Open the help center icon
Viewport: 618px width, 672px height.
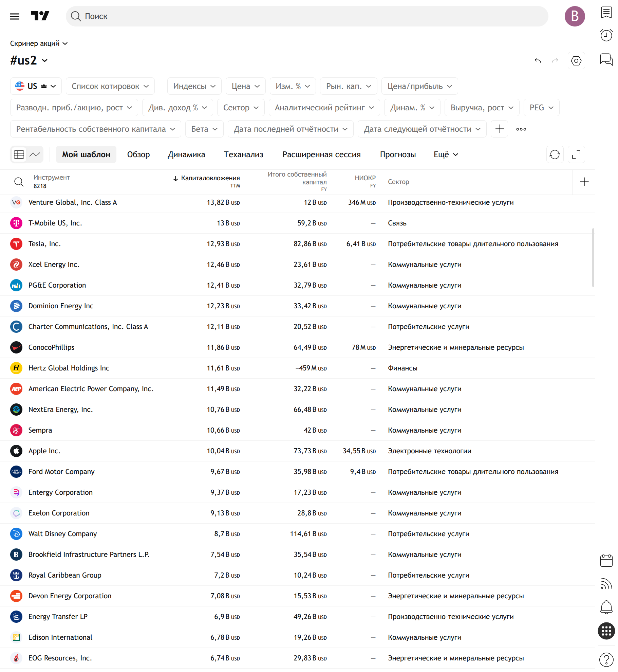(x=606, y=660)
